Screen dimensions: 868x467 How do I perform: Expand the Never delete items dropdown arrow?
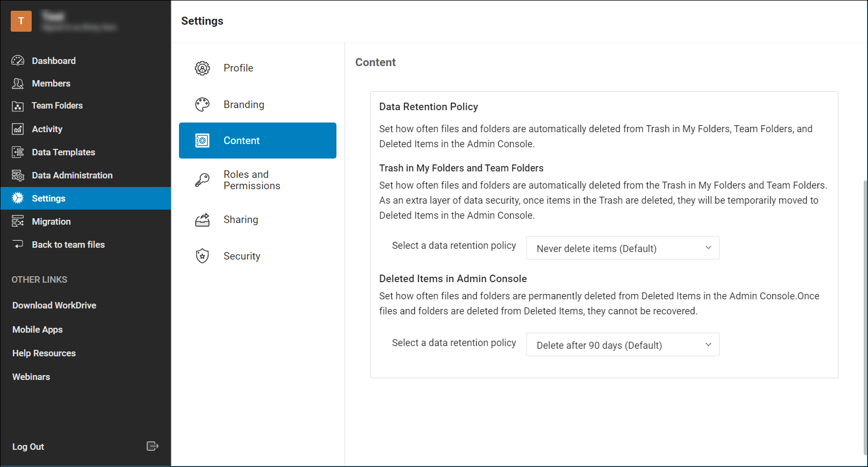(708, 248)
